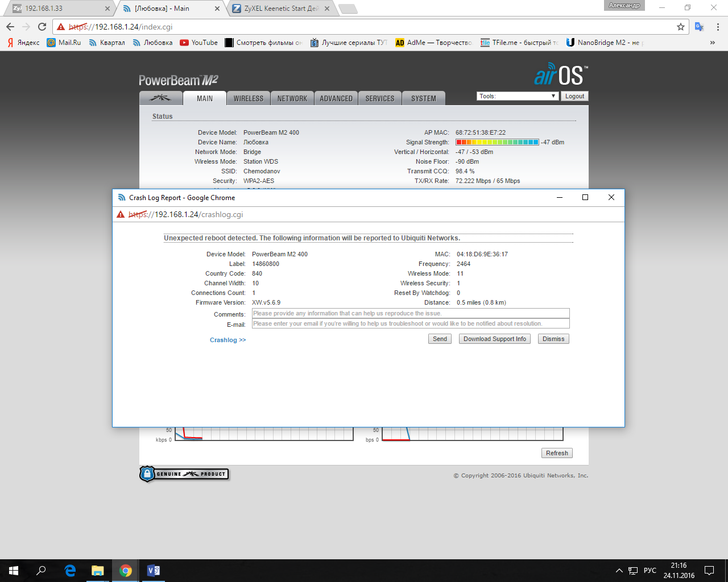Image resolution: width=728 pixels, height=582 pixels.
Task: Switch to NETWORK tab
Action: click(292, 98)
